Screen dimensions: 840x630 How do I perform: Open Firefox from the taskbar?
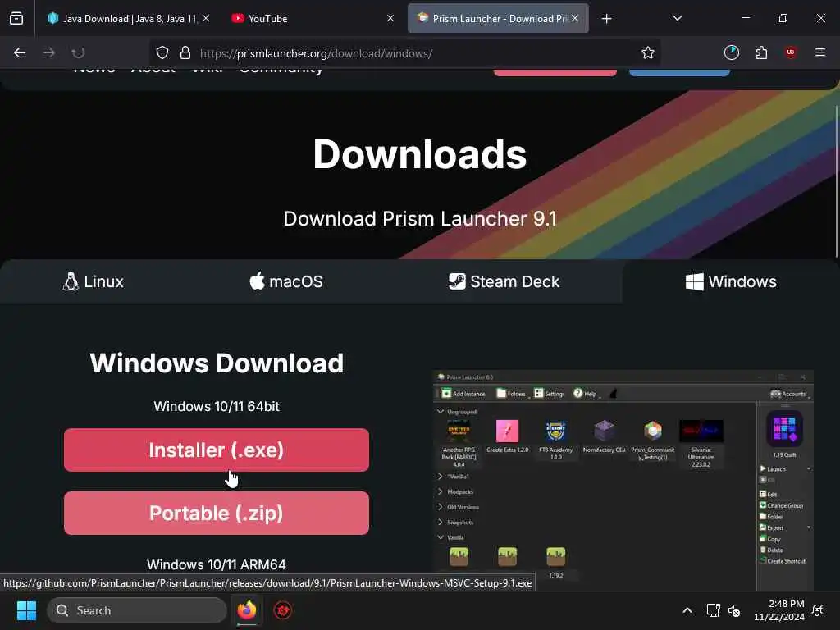[247, 610]
